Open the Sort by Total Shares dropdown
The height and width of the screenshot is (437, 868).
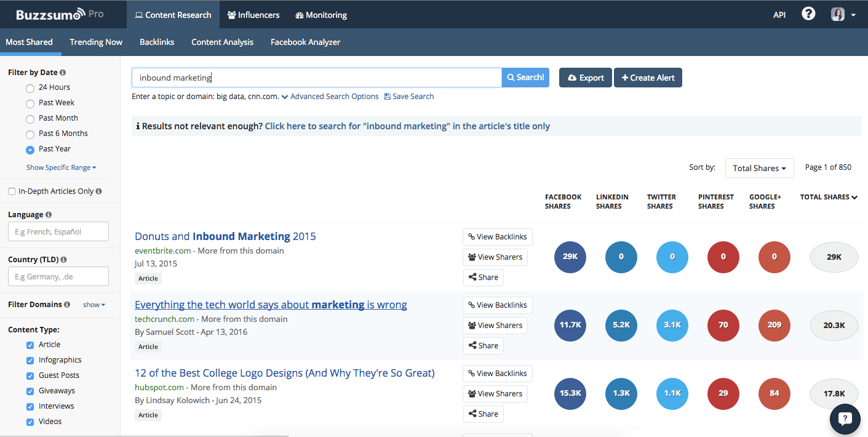point(759,167)
